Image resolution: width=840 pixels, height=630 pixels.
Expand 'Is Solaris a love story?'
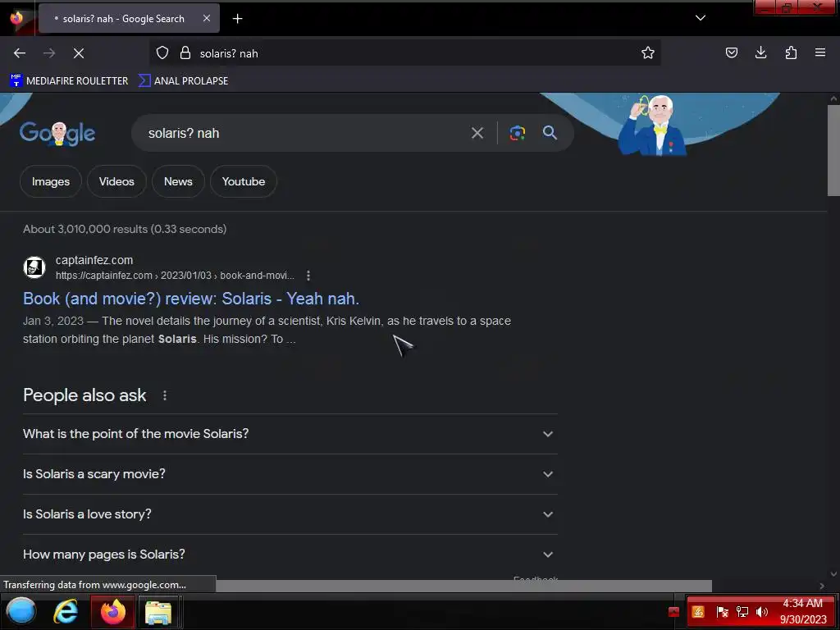(290, 514)
